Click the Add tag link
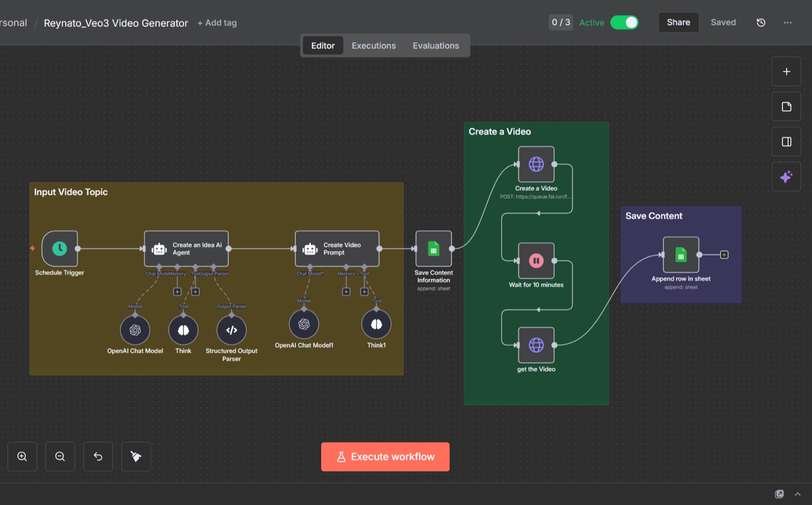The width and height of the screenshot is (812, 505). pyautogui.click(x=217, y=23)
